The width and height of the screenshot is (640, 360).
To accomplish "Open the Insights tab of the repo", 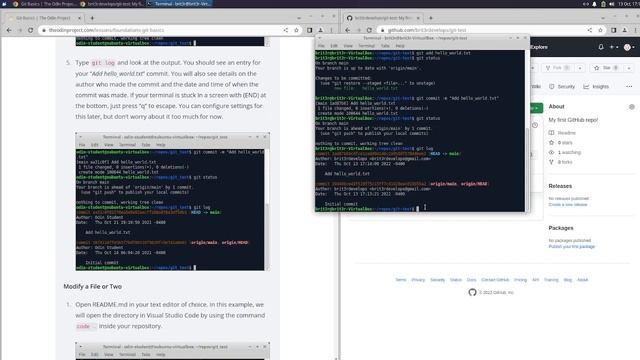I will click(596, 87).
